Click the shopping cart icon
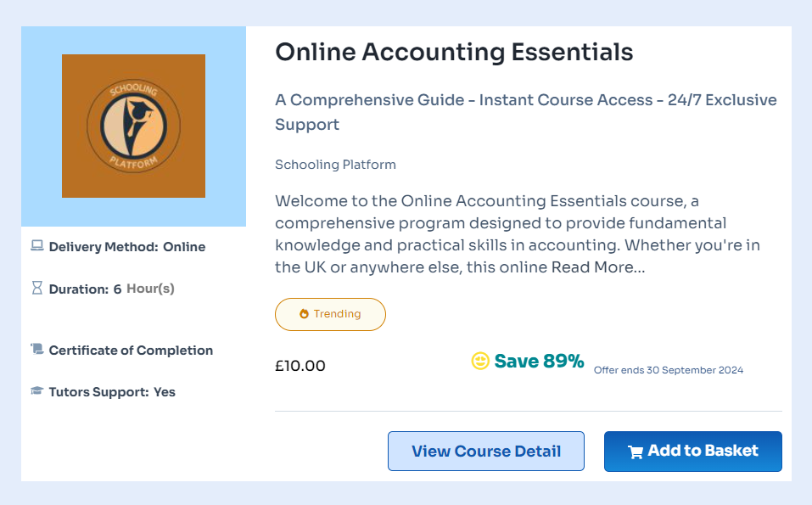The width and height of the screenshot is (812, 505). tap(635, 452)
